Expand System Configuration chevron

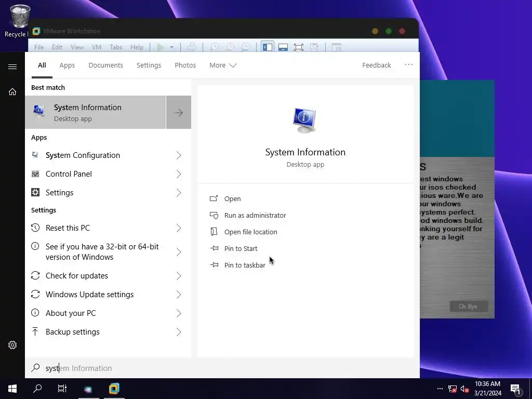coord(179,155)
